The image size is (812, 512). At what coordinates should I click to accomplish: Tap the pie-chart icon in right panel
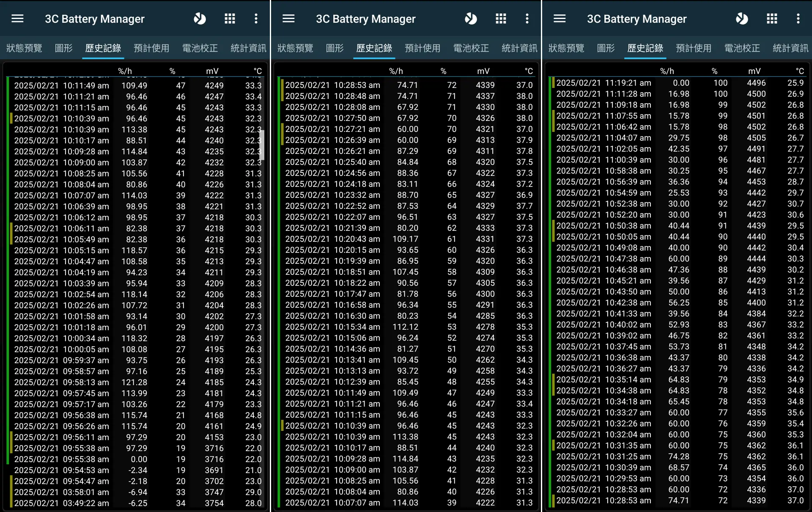coord(742,19)
